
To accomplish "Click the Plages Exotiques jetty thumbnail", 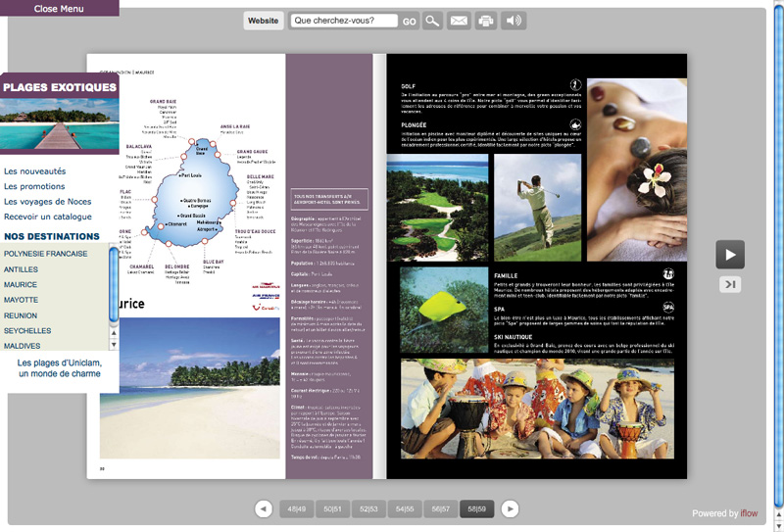I will click(x=60, y=123).
